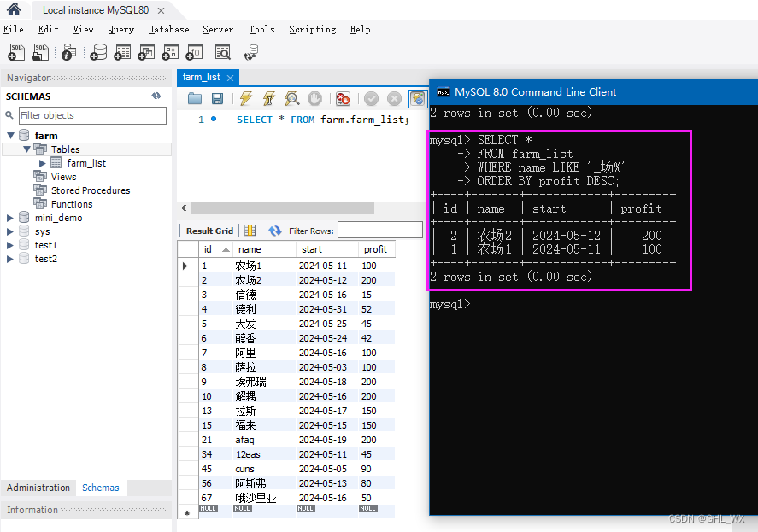Search table data icon in main toolbar
The height and width of the screenshot is (532, 758).
(x=223, y=52)
